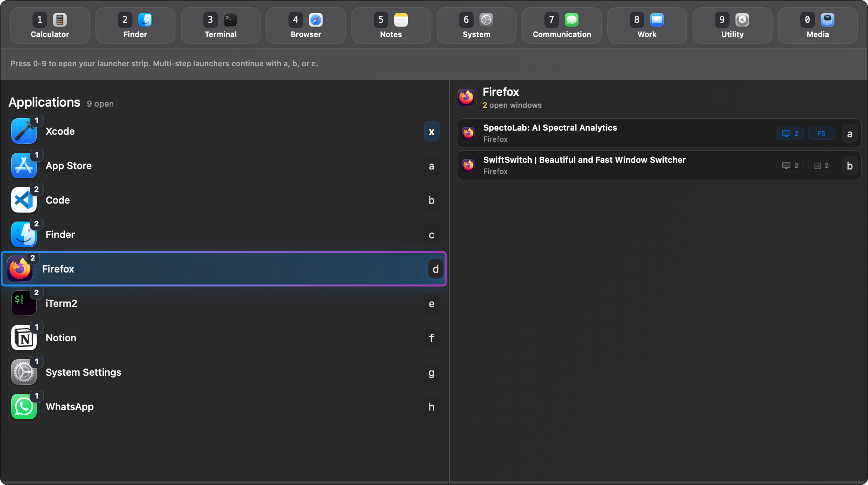868x485 pixels.
Task: Click the Communication launcher Messages icon
Action: 572,20
